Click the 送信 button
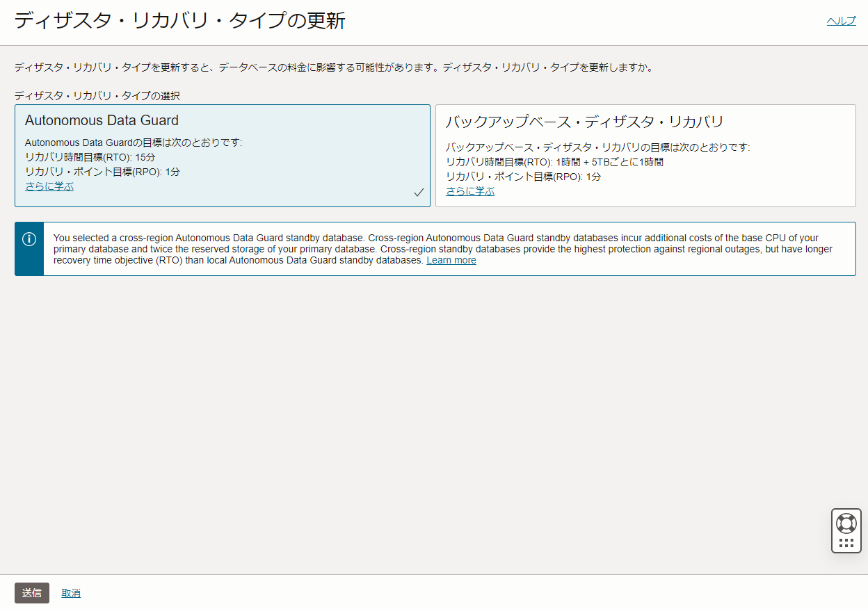 (32, 593)
